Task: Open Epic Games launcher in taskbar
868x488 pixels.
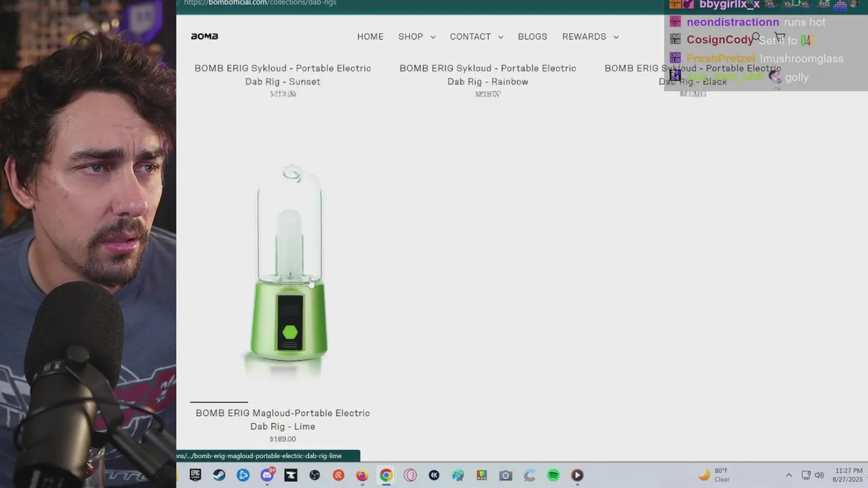Action: (x=195, y=475)
